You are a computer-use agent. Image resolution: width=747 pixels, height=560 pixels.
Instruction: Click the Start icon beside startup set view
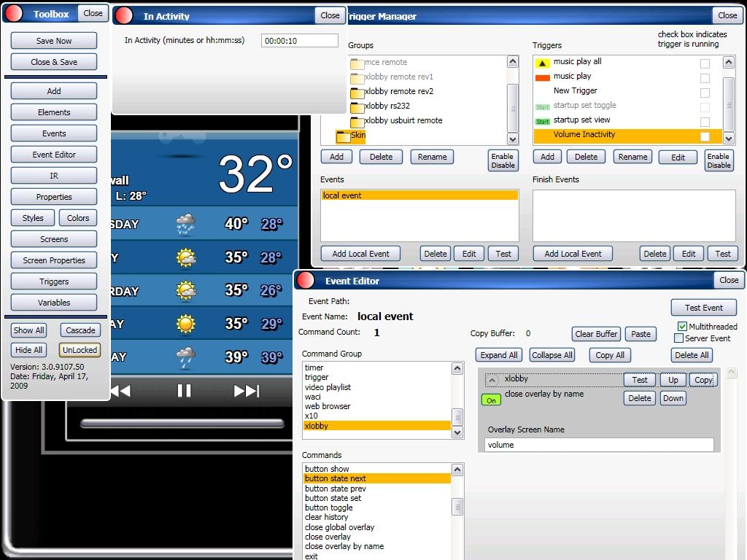pos(542,122)
